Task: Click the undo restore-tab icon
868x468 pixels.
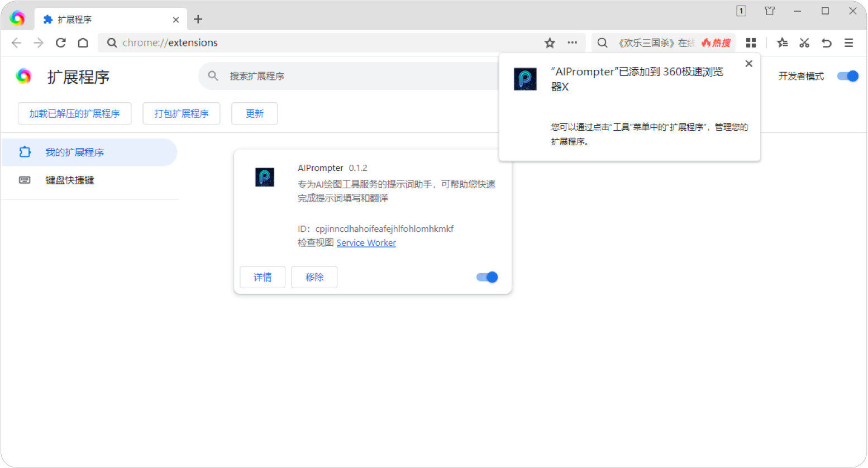Action: [827, 43]
